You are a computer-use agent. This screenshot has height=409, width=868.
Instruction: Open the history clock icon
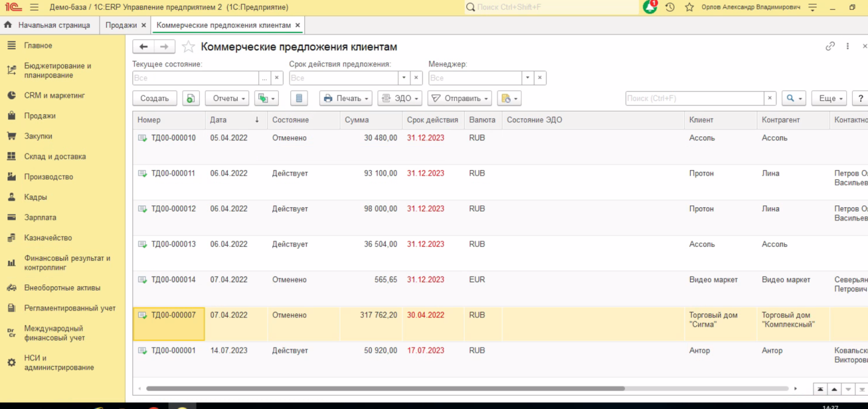(x=670, y=7)
